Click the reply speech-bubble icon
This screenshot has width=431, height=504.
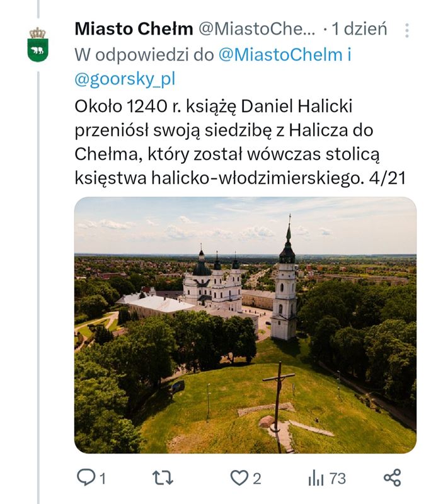click(85, 478)
